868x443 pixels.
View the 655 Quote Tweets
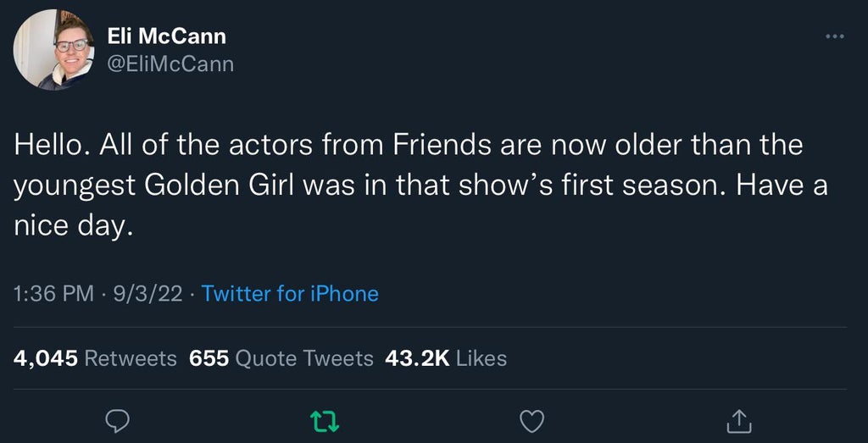point(281,358)
